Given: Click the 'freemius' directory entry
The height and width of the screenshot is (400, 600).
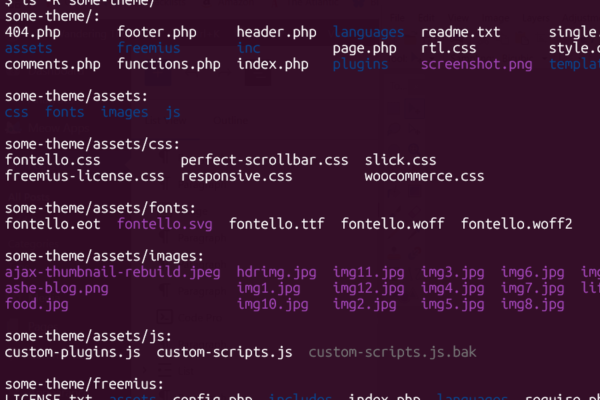Looking at the screenshot, I should pyautogui.click(x=148, y=48).
